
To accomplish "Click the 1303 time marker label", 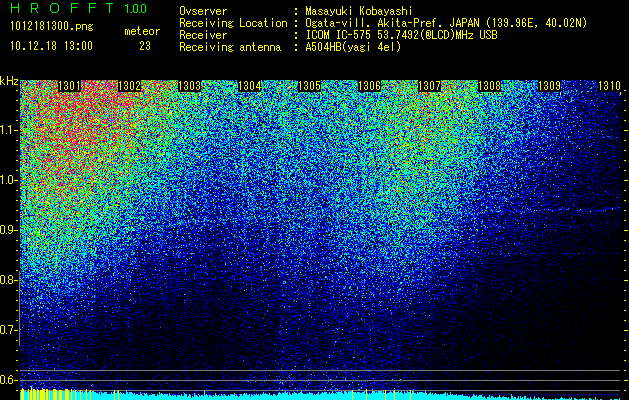I will (189, 86).
